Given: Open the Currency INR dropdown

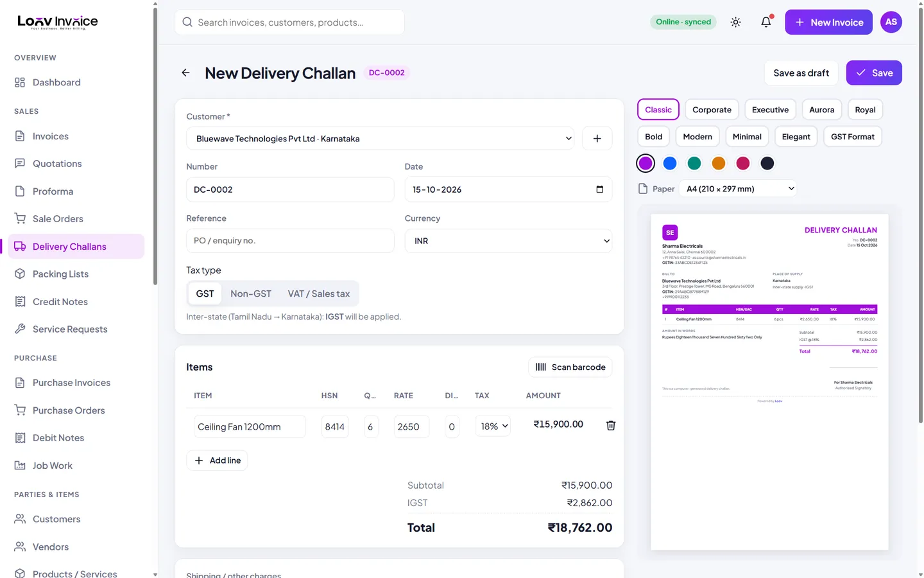Looking at the screenshot, I should click(x=508, y=241).
